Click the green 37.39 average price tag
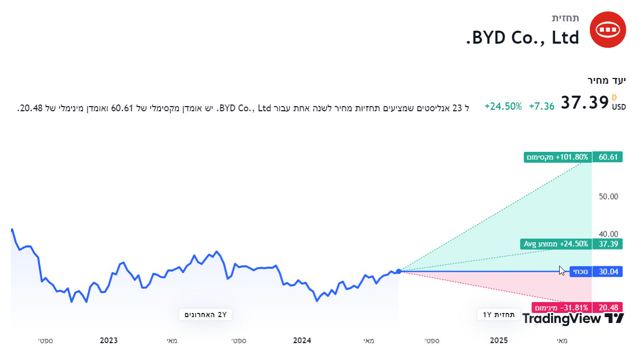 click(608, 244)
